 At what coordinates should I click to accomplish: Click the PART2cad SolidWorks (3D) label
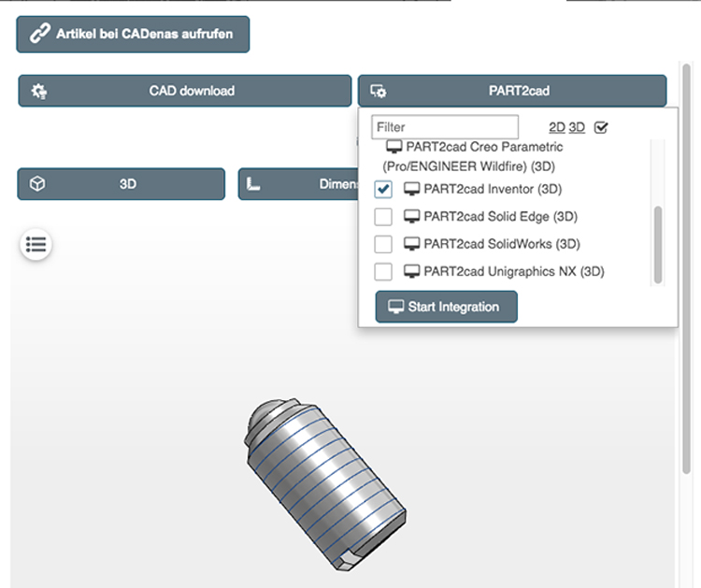pos(502,244)
